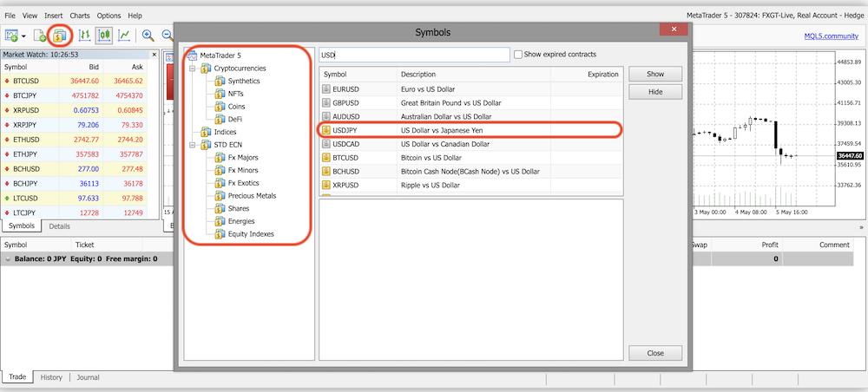Open the Help menu
Screen dimensions: 868x392
[135, 16]
